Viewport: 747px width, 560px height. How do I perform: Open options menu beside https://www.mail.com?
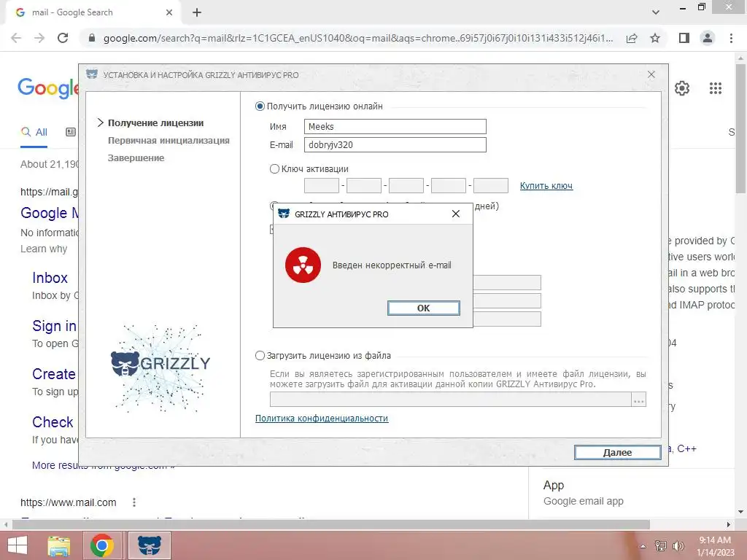point(134,502)
